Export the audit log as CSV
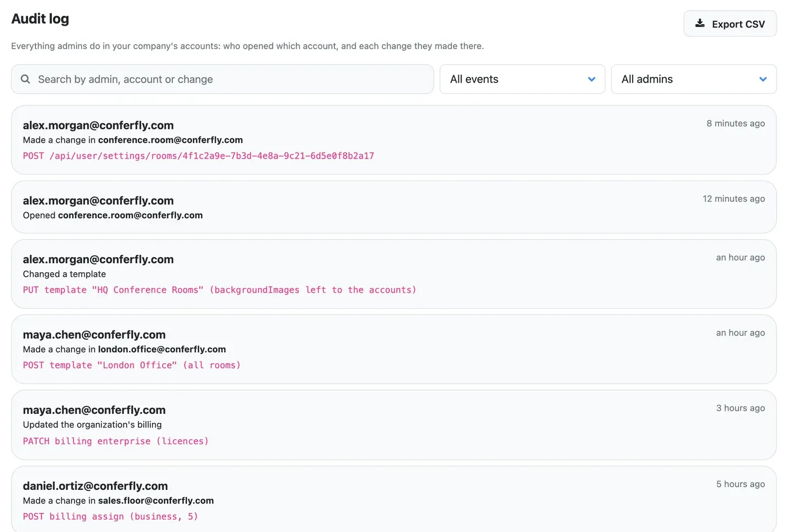This screenshot has width=788, height=532. pyautogui.click(x=730, y=24)
